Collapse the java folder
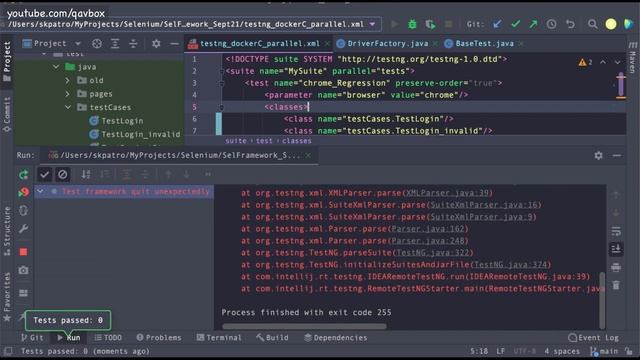Viewport: 640px width, 360px height. pyautogui.click(x=56, y=67)
